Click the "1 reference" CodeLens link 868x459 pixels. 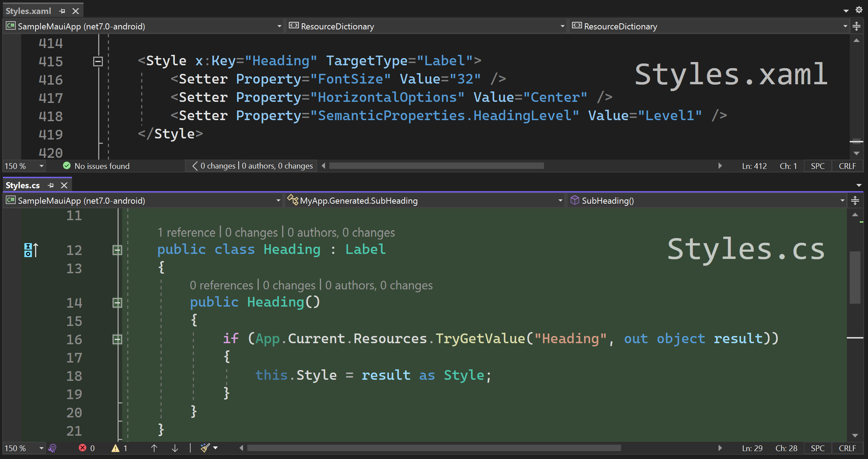point(186,233)
